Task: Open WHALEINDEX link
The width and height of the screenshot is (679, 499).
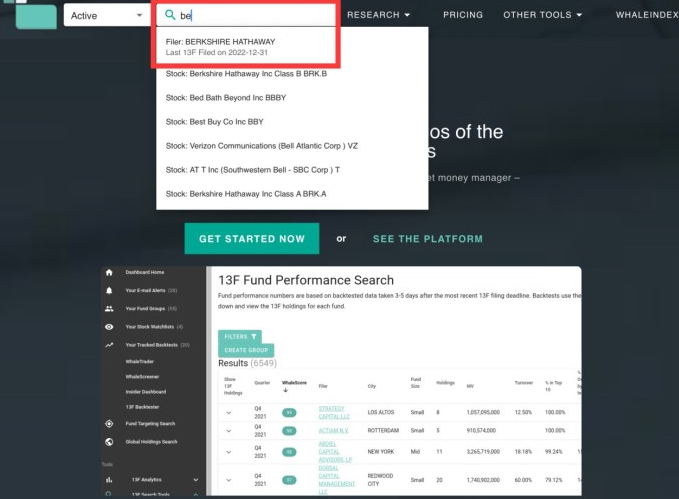Action: click(x=647, y=15)
